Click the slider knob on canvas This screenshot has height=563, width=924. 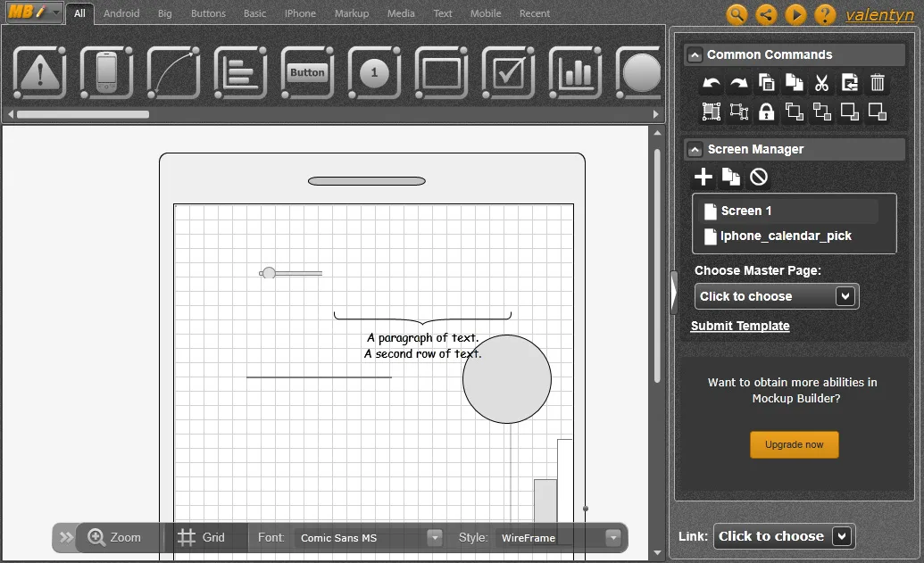pyautogui.click(x=269, y=273)
